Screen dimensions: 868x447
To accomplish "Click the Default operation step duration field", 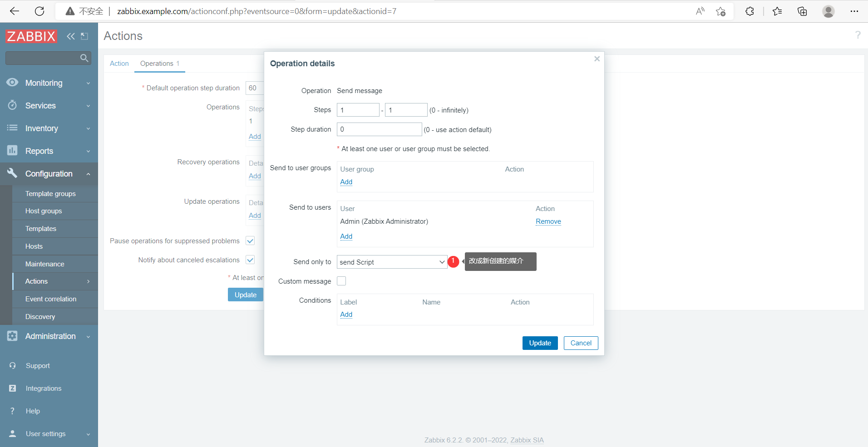I will coord(254,88).
